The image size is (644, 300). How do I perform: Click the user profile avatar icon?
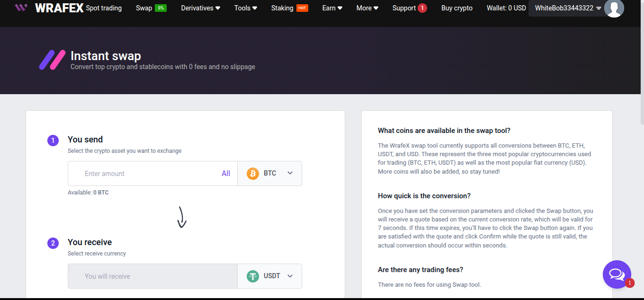click(614, 8)
